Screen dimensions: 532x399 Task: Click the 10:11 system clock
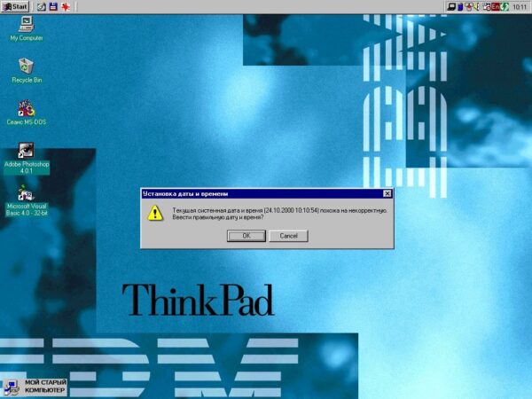point(520,6)
